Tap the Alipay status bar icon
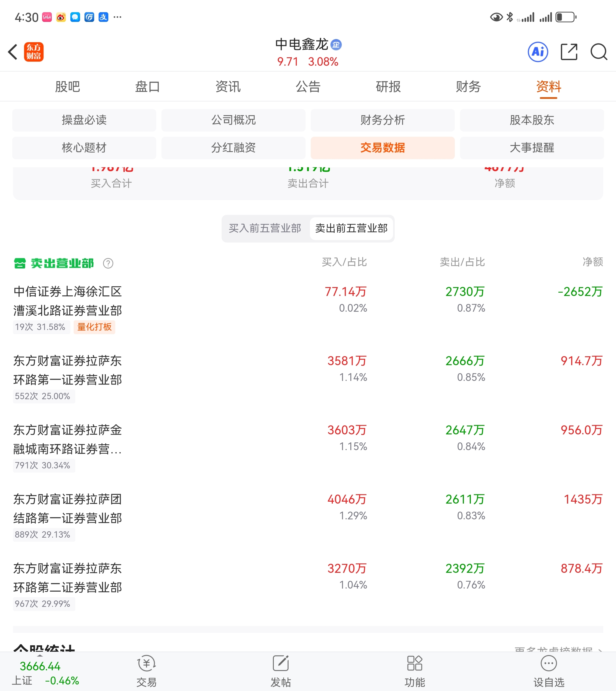616x691 pixels. [103, 17]
